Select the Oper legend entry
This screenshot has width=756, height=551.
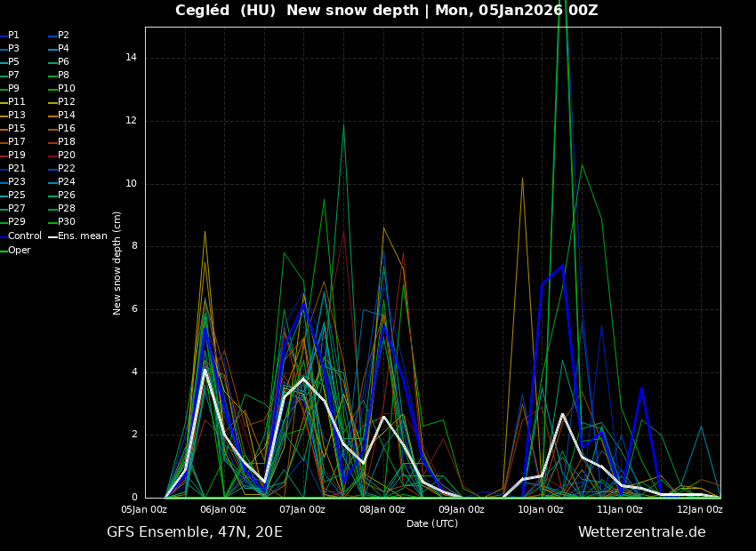pyautogui.click(x=20, y=251)
